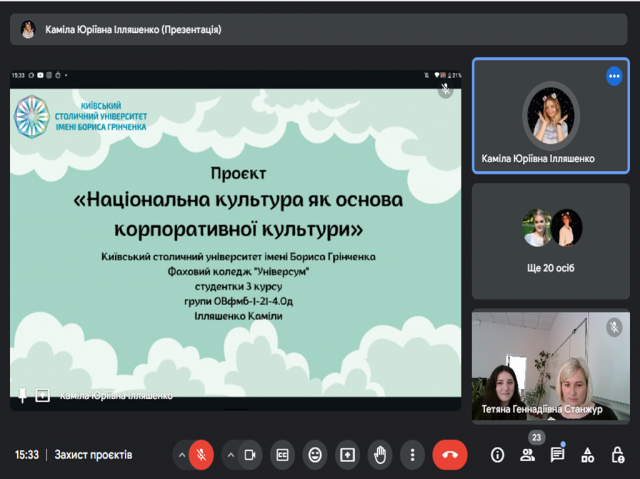Click the 15:33 meeting clock
The image size is (640, 479).
point(27,455)
